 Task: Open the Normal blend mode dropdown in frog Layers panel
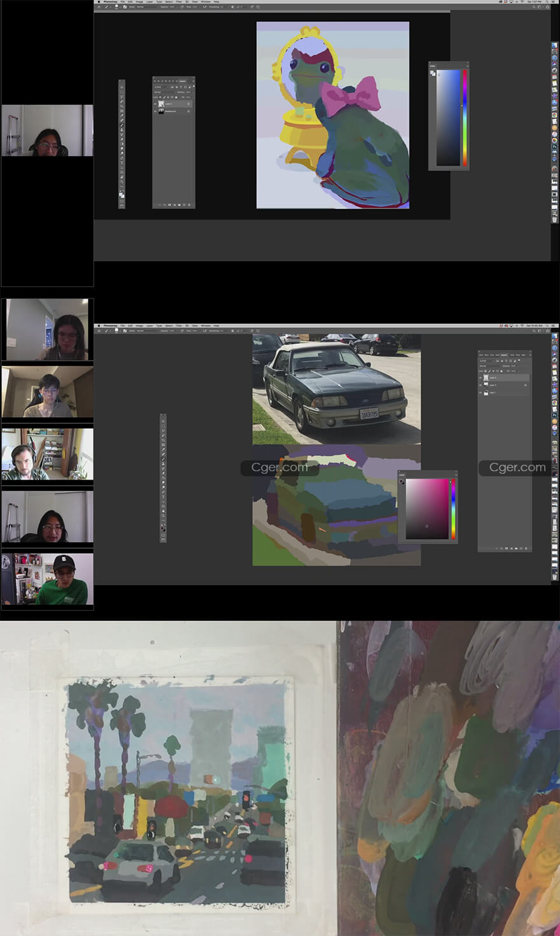pos(165,92)
